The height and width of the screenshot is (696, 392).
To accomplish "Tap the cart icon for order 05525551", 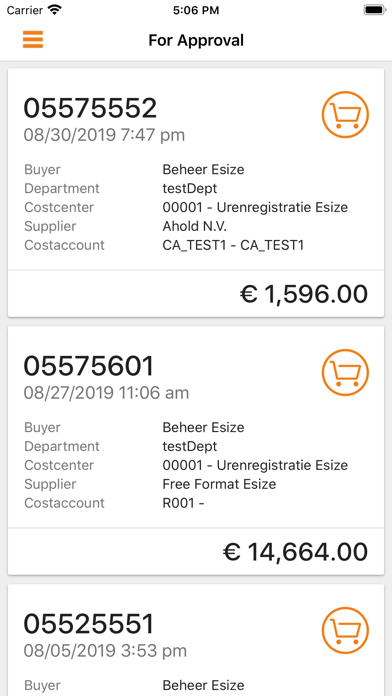I will [x=345, y=631].
